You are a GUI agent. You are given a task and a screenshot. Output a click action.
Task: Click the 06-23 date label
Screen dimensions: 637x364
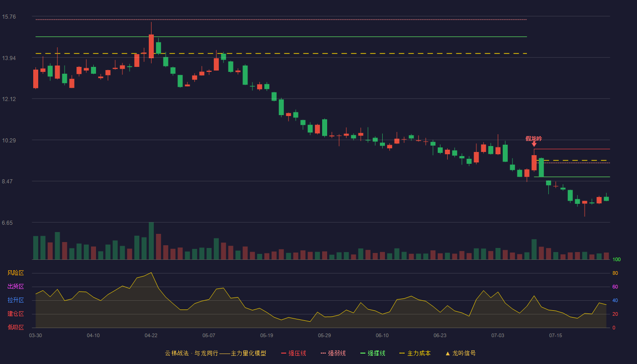click(x=440, y=335)
